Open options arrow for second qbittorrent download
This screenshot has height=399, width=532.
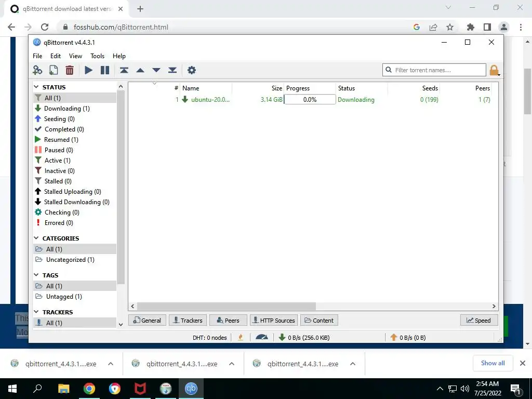point(232,364)
